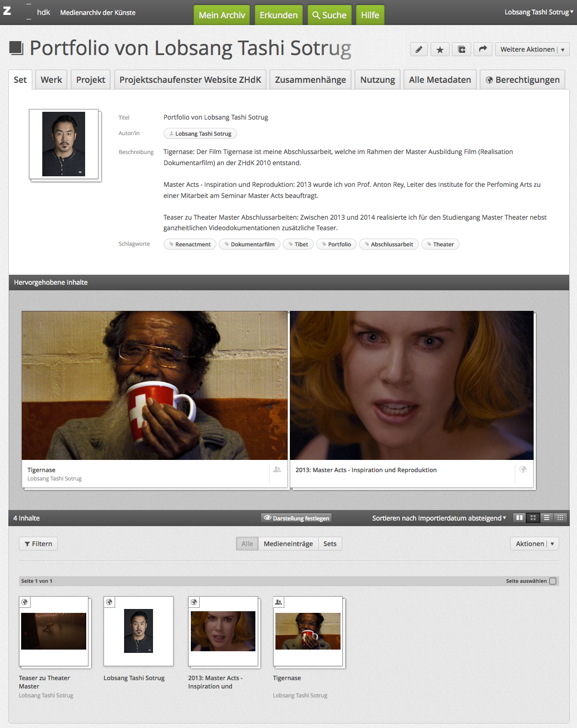This screenshot has height=728, width=577.
Task: Switch to list view layout icon
Action: pyautogui.click(x=546, y=518)
